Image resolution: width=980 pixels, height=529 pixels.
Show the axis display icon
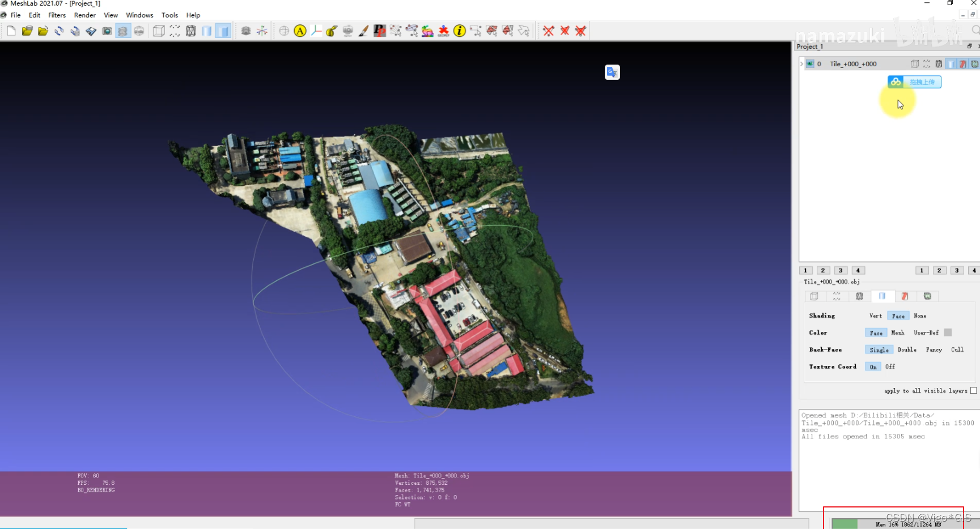pos(262,31)
